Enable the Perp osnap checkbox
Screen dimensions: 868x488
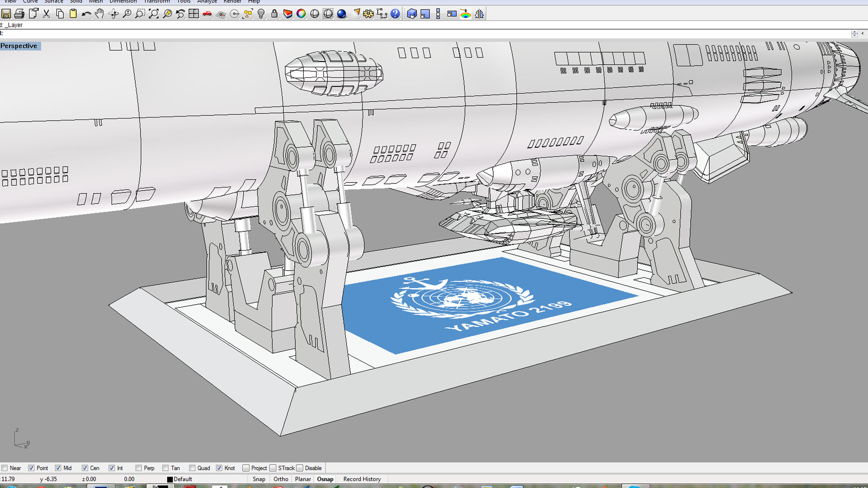138,468
